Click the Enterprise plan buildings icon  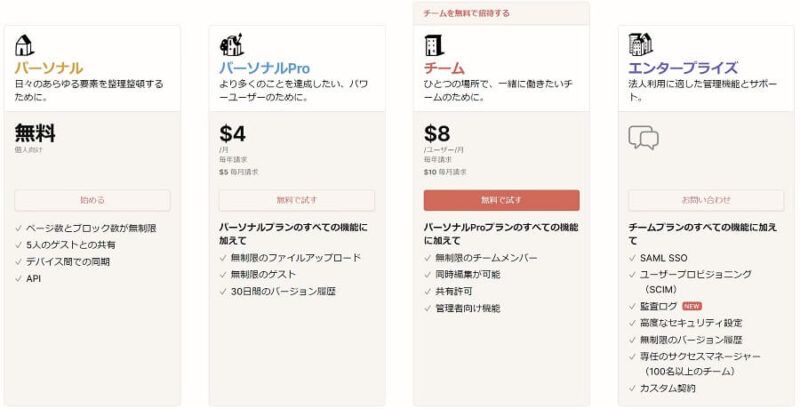[641, 44]
